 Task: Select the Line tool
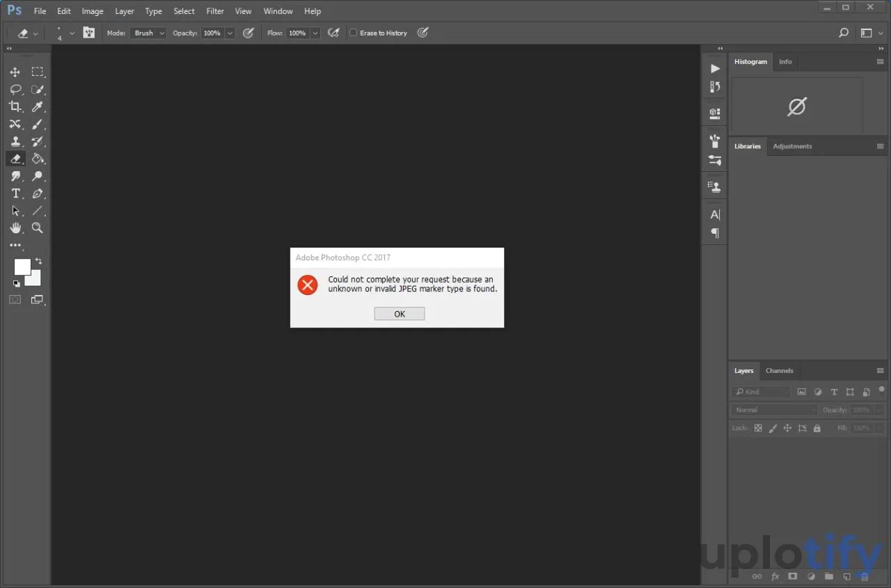tap(38, 211)
